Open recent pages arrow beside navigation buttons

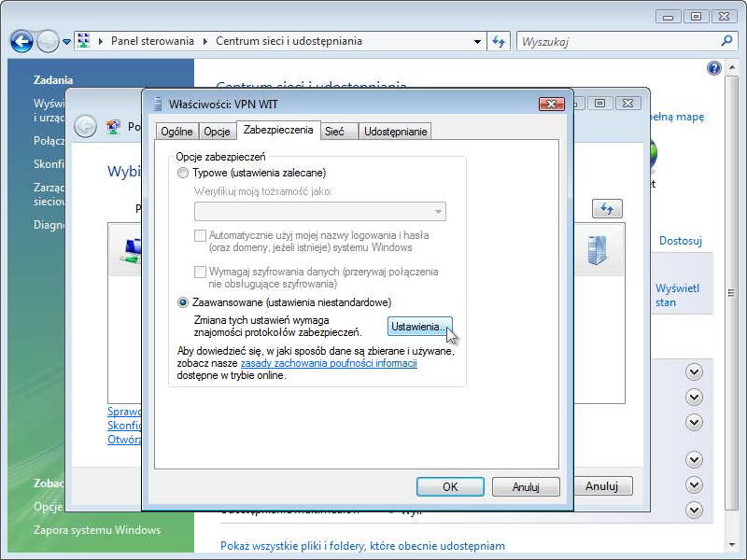coord(66,42)
